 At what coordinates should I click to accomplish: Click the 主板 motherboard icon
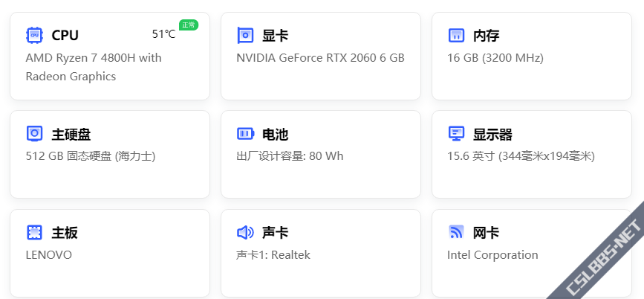point(34,232)
